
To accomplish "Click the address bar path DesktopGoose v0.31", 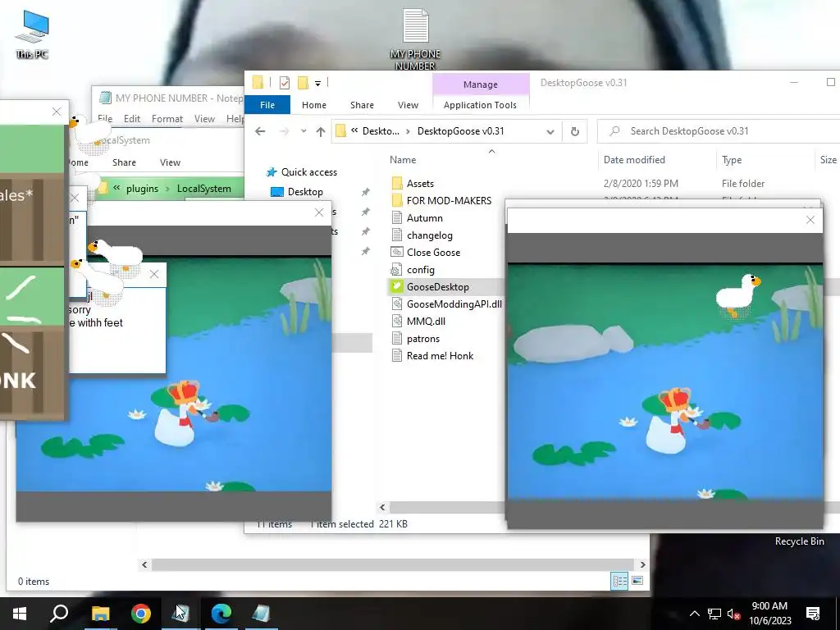I will point(461,131).
